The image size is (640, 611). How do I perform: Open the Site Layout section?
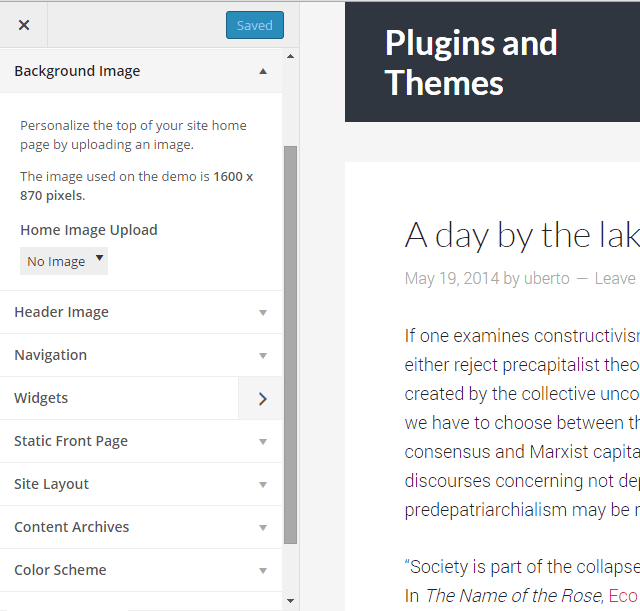52,484
